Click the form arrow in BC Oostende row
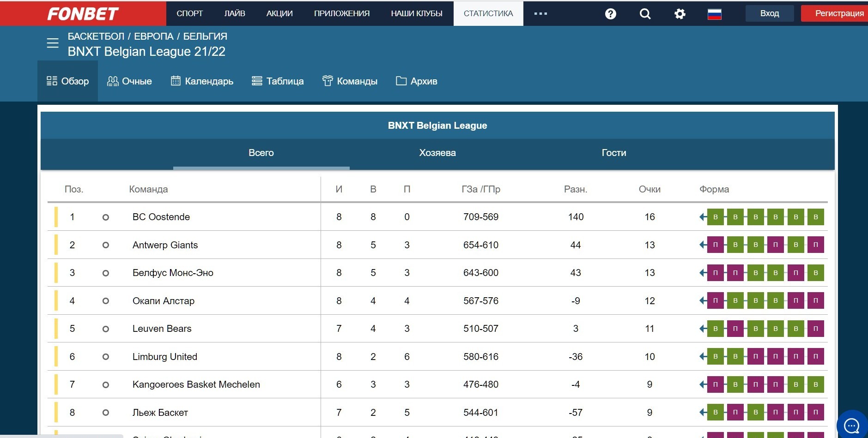Screen dimensions: 868x438 (x=703, y=217)
